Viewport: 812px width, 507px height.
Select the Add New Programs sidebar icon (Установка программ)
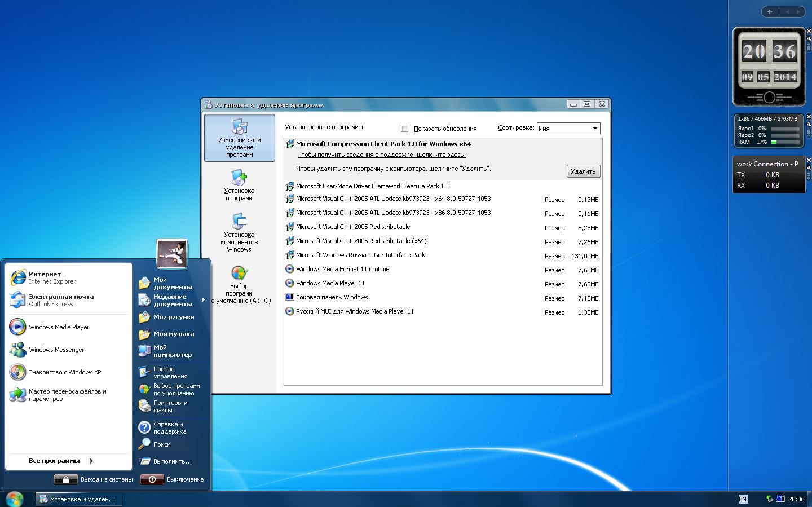click(x=239, y=185)
